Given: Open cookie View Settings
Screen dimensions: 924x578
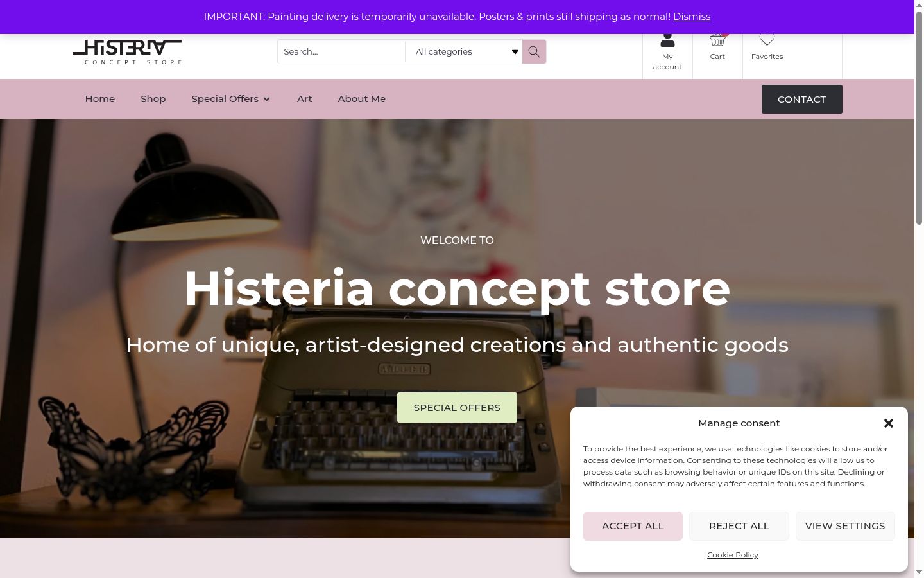Looking at the screenshot, I should pos(845,526).
